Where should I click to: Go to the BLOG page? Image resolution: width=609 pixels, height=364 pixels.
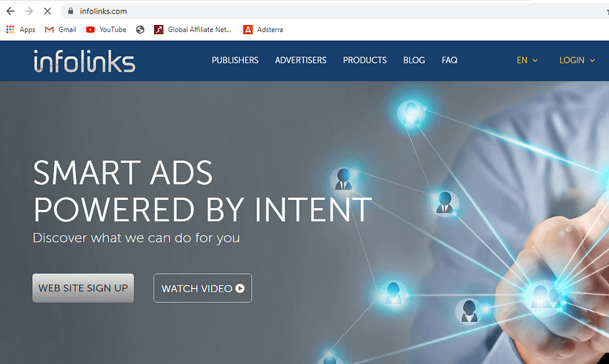click(x=414, y=60)
